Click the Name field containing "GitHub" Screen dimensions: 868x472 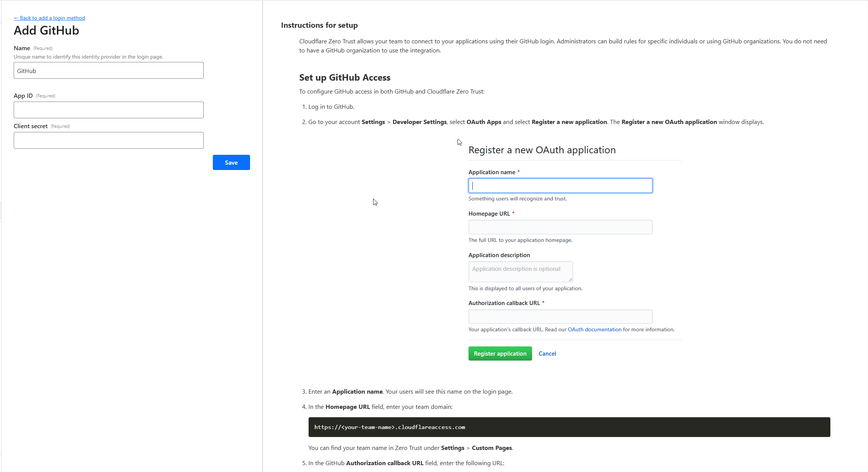click(108, 70)
